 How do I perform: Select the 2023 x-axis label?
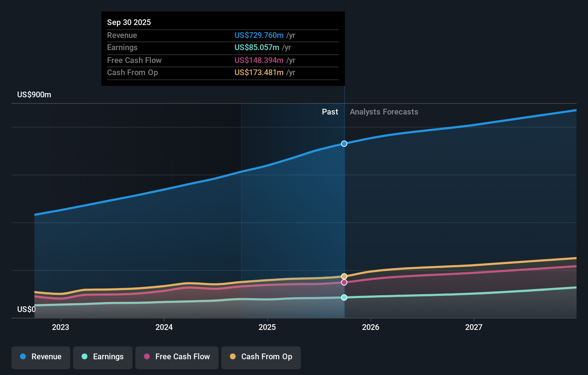pos(61,327)
